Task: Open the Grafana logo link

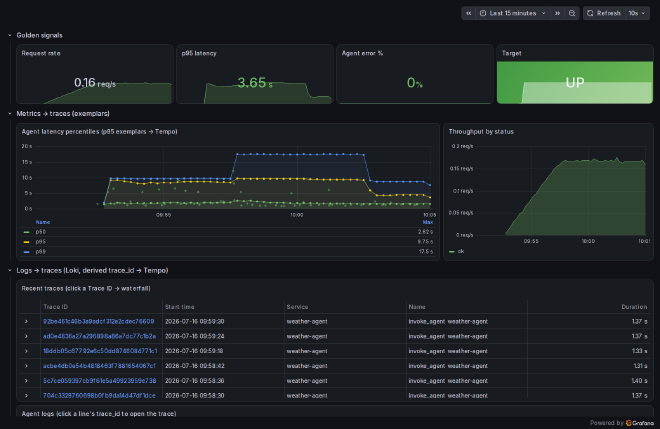Action: tap(640, 423)
